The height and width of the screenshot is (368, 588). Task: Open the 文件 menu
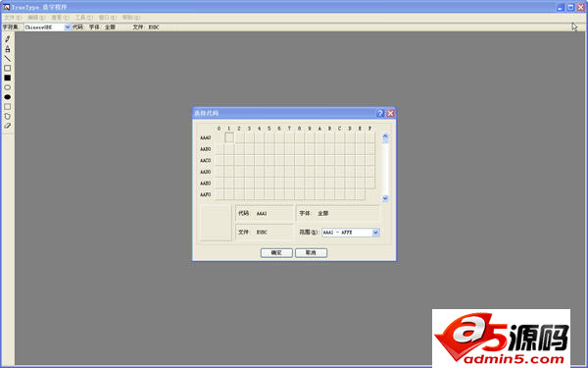(x=13, y=18)
